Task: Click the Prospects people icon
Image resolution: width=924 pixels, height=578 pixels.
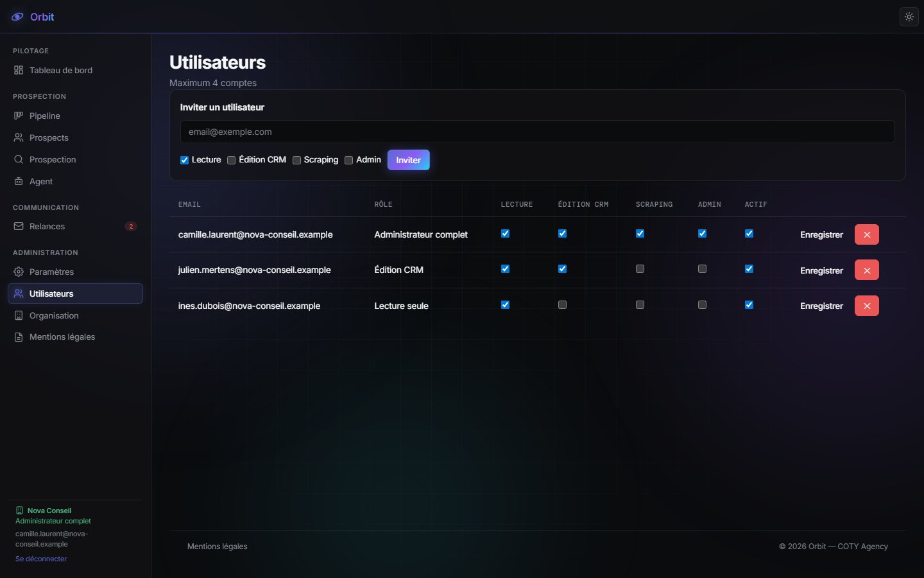Action: (x=19, y=137)
